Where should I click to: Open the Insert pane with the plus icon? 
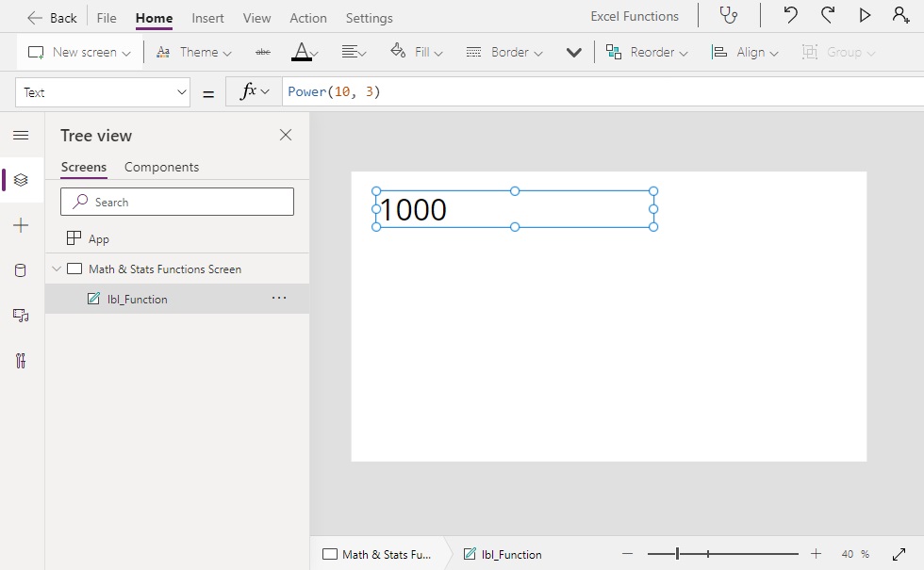[x=21, y=225]
